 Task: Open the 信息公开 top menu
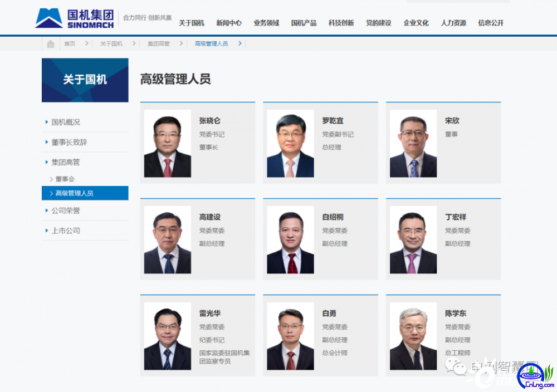(x=491, y=23)
